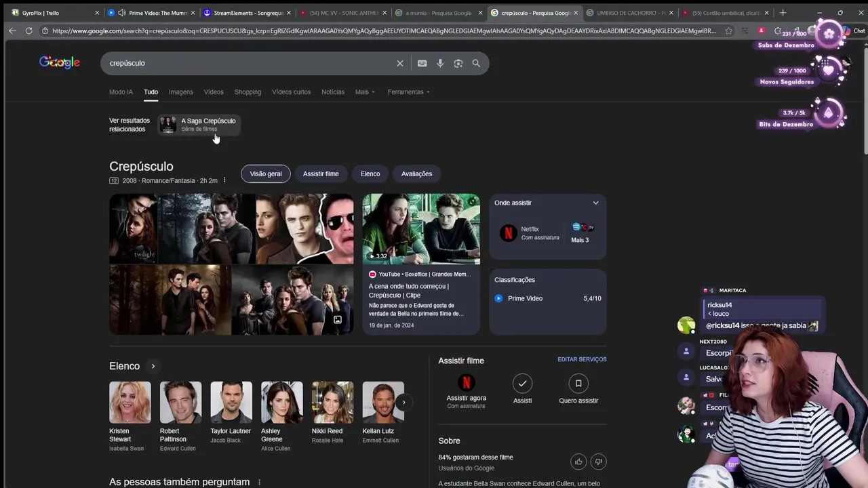Viewport: 868px width, 488px height.
Task: Click the Prime Video rating row 5,4/10
Action: point(548,298)
